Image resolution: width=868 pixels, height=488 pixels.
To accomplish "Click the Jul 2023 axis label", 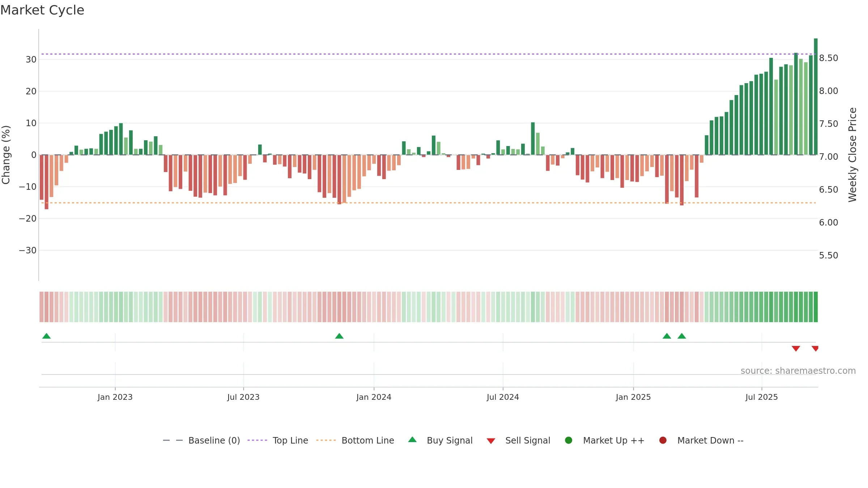I will (x=243, y=397).
